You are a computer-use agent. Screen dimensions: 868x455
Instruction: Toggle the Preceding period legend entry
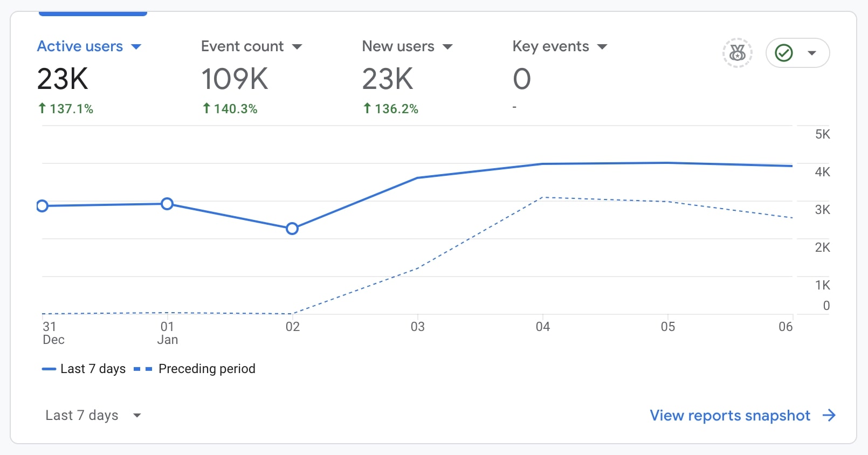pos(195,369)
